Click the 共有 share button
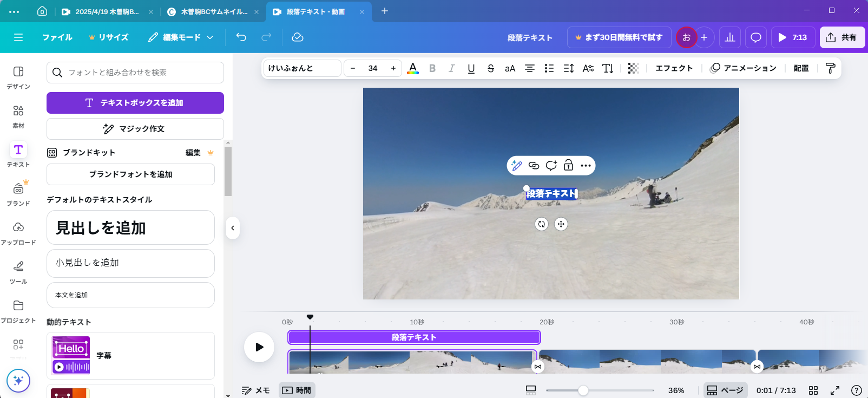 point(842,37)
